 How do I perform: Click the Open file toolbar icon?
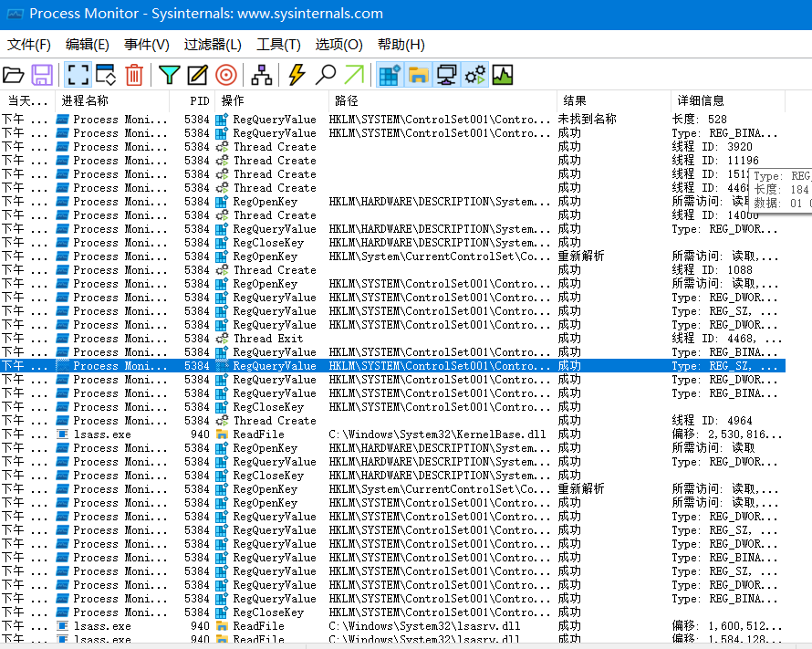[14, 75]
